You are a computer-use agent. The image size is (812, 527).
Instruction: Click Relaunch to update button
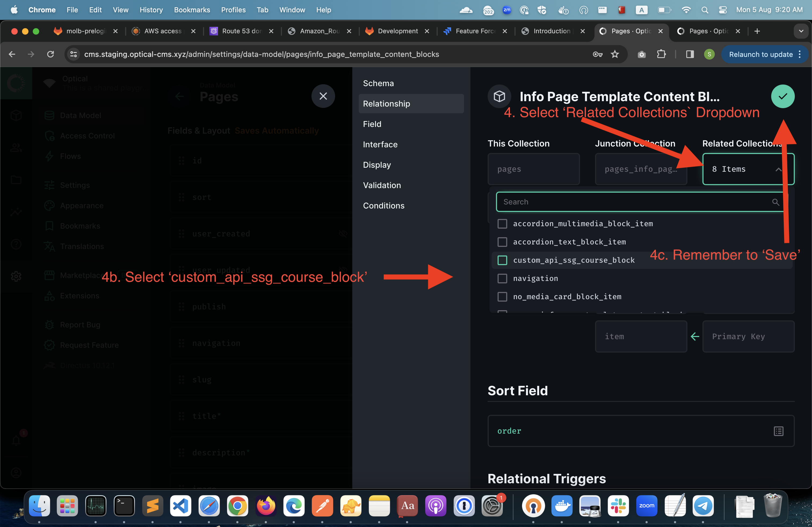(x=760, y=54)
